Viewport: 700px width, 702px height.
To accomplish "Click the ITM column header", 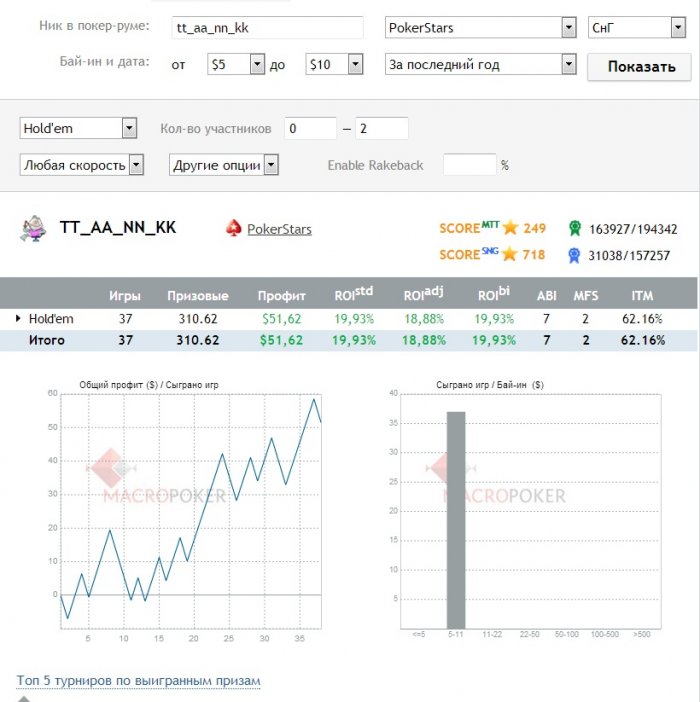I will tap(642, 296).
